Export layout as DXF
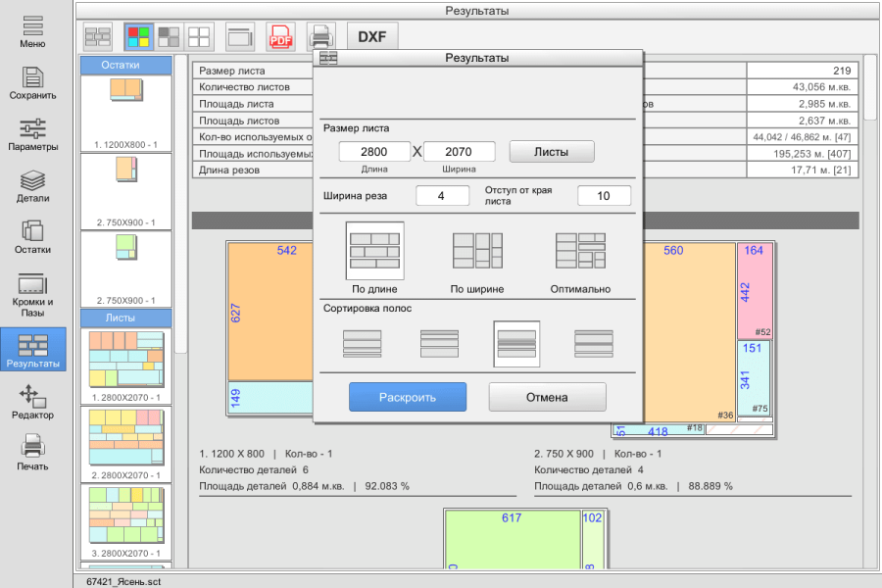 point(372,36)
